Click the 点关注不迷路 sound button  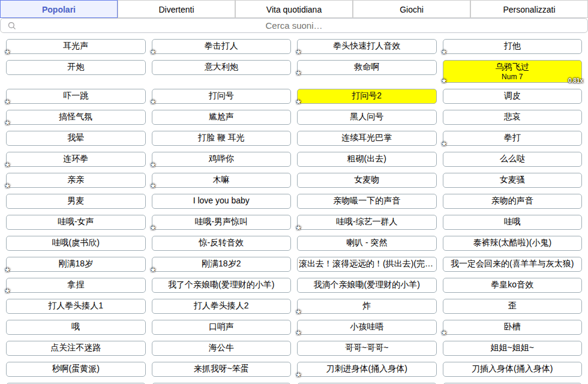[x=76, y=348]
